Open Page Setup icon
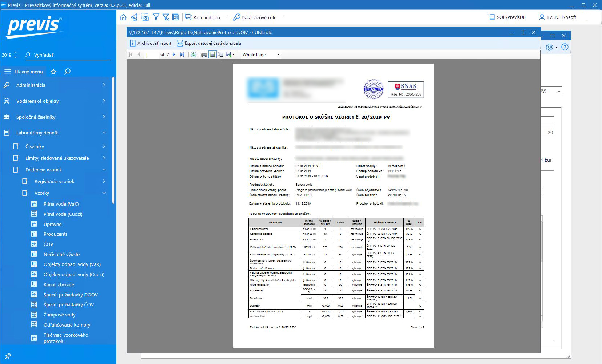Screen dimensions: 602x364 pyautogui.click(x=221, y=54)
